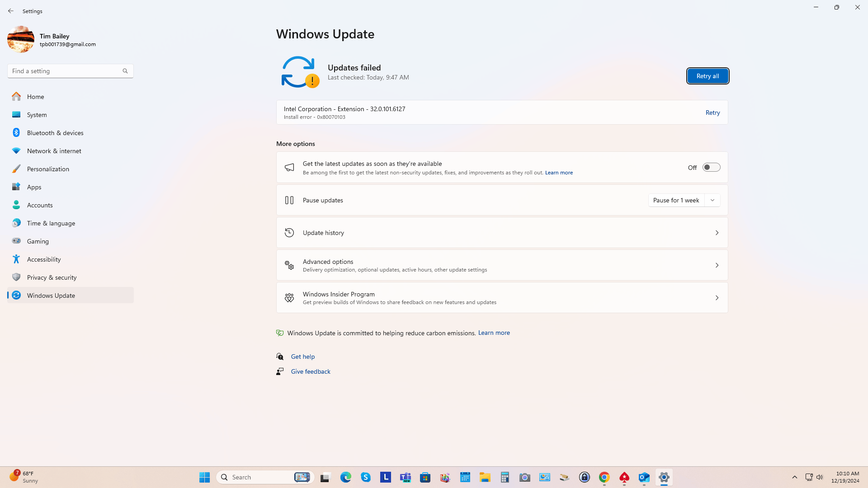
Task: Click the Retry all button
Action: coord(708,76)
